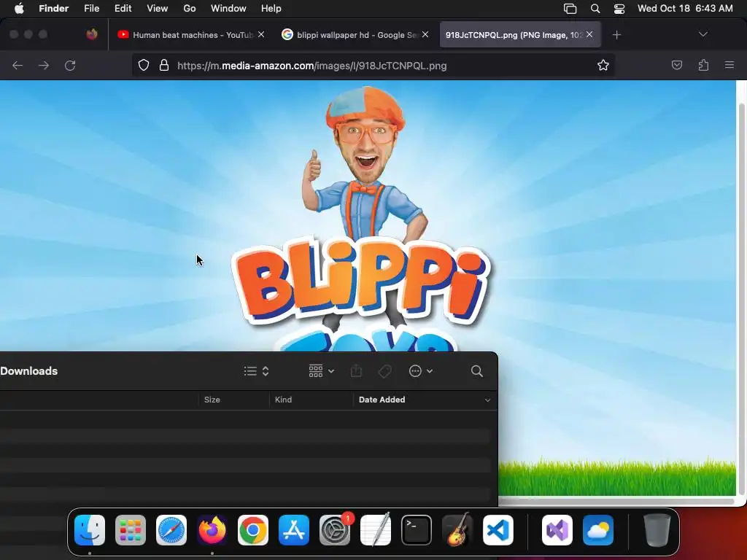Toggle sort direction arrow on Date Added

click(487, 400)
